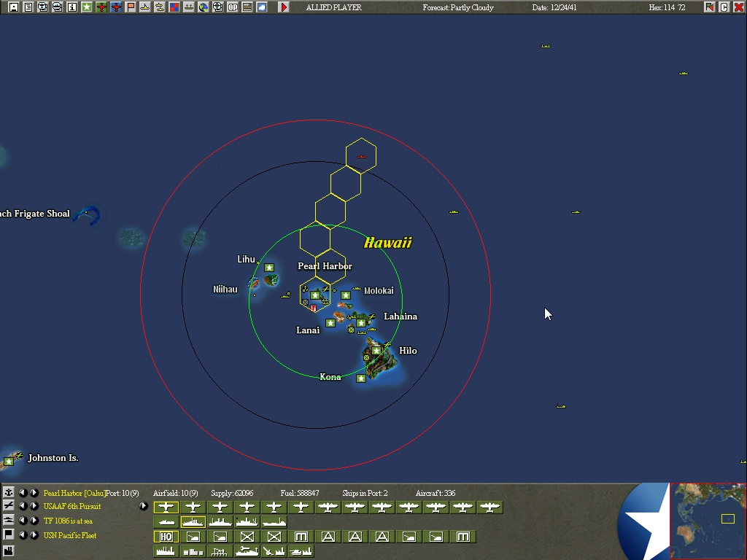Viewport: 747px width, 560px height.
Task: Click the red and blue squares toolbar icon
Action: (x=174, y=7)
